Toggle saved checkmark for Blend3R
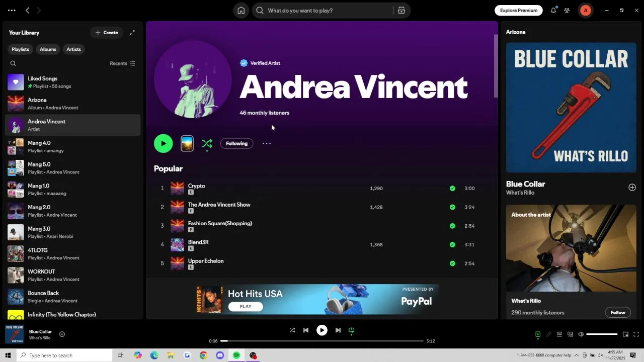This screenshot has height=362, width=644. click(x=452, y=245)
